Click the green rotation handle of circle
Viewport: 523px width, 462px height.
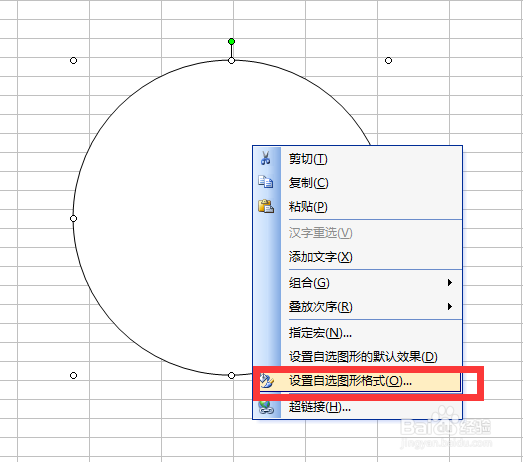231,41
